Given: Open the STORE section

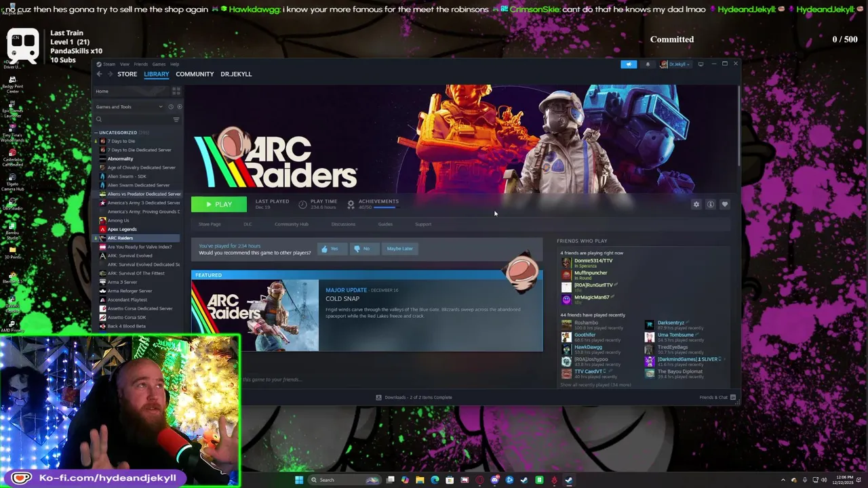Looking at the screenshot, I should [x=127, y=74].
